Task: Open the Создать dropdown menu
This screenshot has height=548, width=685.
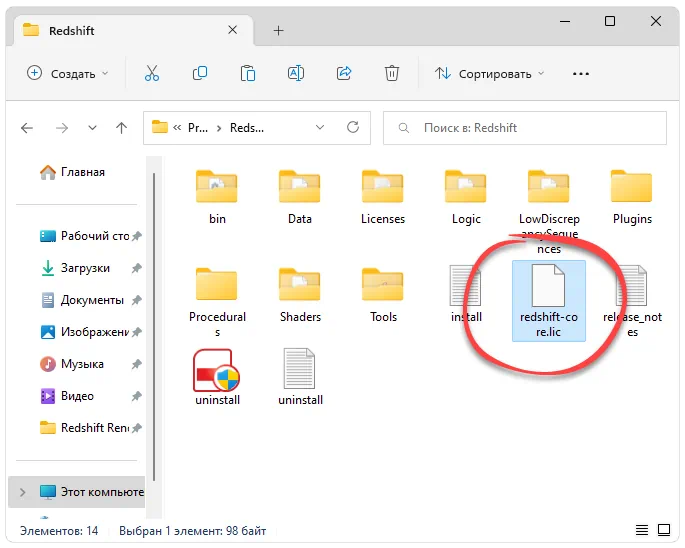Action: pos(67,73)
